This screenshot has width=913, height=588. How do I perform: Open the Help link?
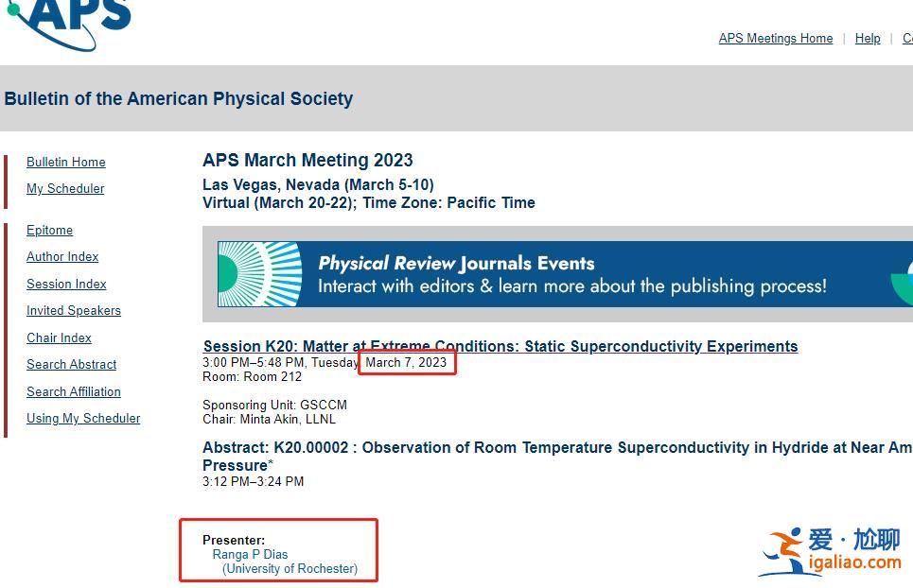(867, 39)
